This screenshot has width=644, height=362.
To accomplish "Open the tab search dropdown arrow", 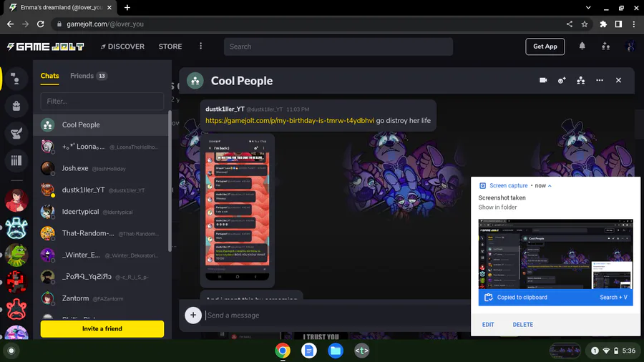I will pos(588,7).
